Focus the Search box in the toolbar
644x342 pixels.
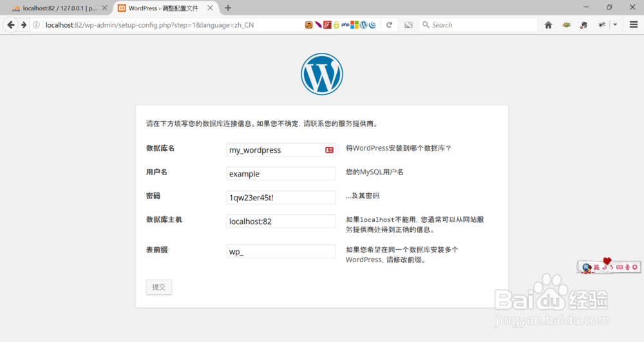coord(478,25)
